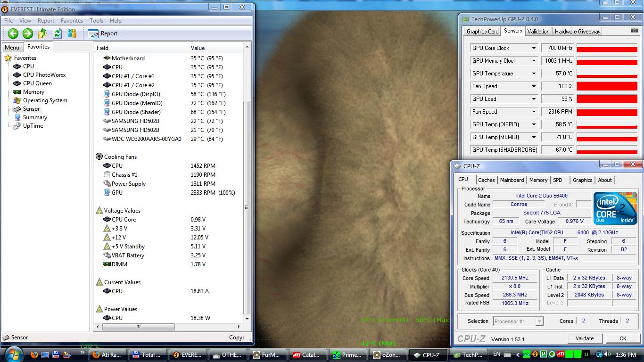Select CPU PhotoWorxx in Favorites tree
The image size is (644, 362).
[x=40, y=75]
